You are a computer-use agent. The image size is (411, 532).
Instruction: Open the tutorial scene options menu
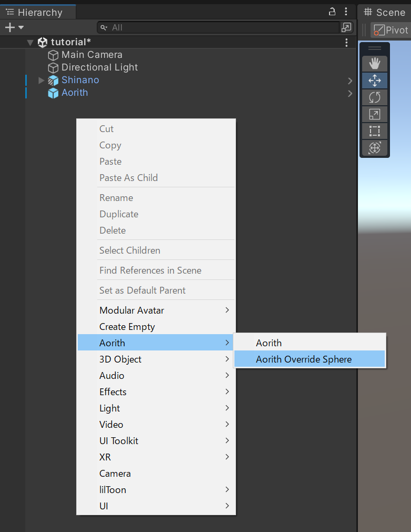(x=346, y=42)
